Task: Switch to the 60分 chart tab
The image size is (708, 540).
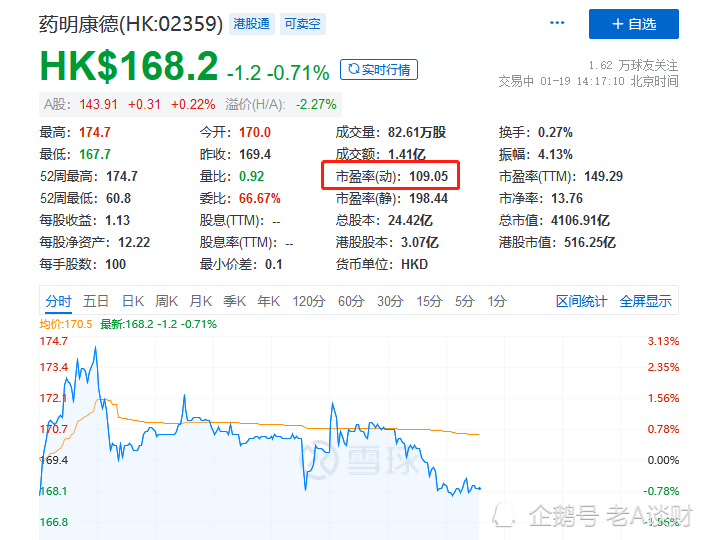Action: pyautogui.click(x=351, y=301)
